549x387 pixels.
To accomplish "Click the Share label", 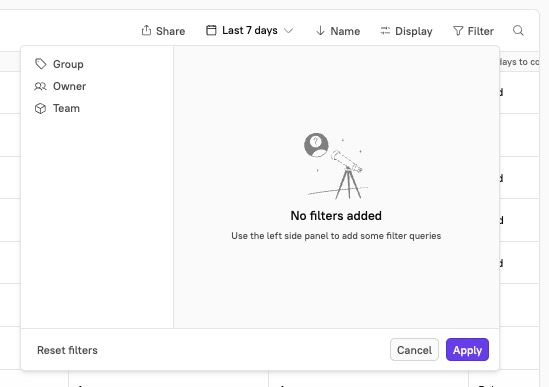I will (171, 31).
